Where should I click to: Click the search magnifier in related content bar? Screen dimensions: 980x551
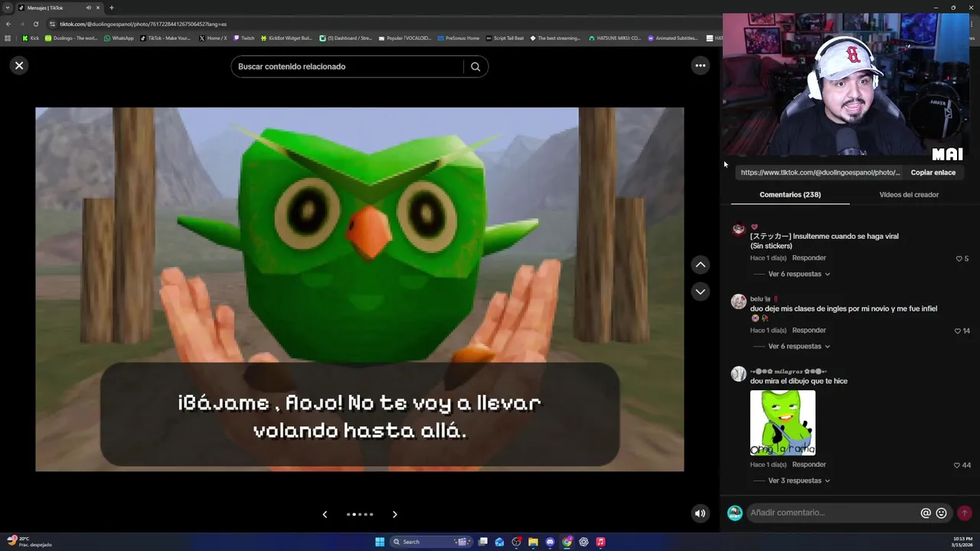click(475, 67)
